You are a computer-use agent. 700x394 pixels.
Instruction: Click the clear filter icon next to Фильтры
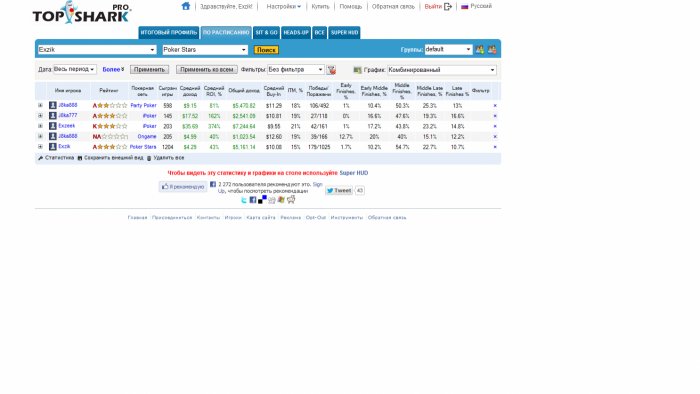pyautogui.click(x=331, y=70)
